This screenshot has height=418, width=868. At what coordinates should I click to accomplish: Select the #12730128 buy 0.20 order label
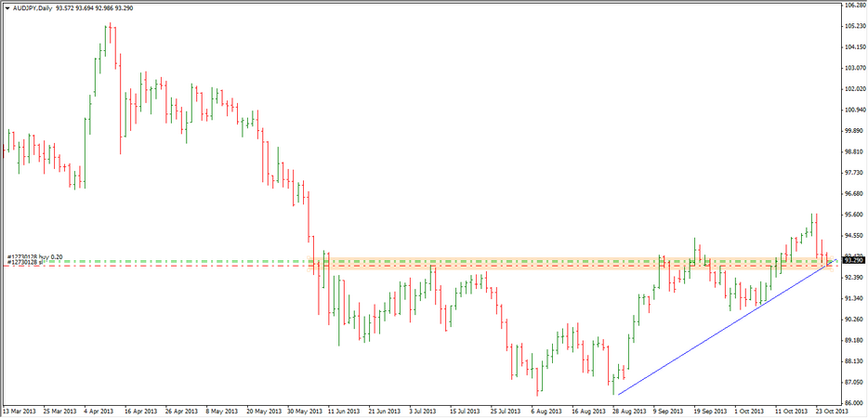pyautogui.click(x=35, y=256)
